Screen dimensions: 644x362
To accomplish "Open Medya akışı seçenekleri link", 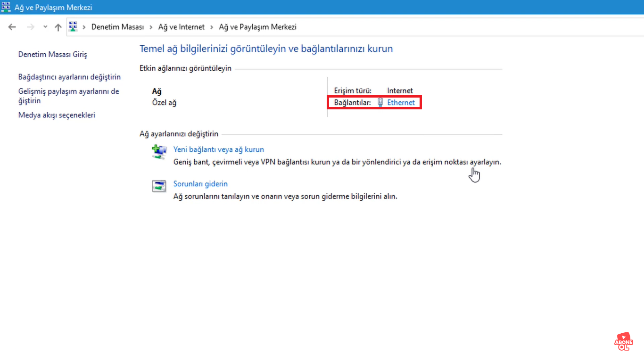I will tap(57, 115).
